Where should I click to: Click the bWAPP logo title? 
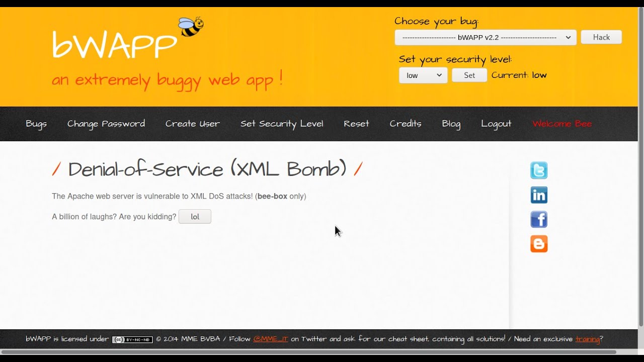coord(115,45)
